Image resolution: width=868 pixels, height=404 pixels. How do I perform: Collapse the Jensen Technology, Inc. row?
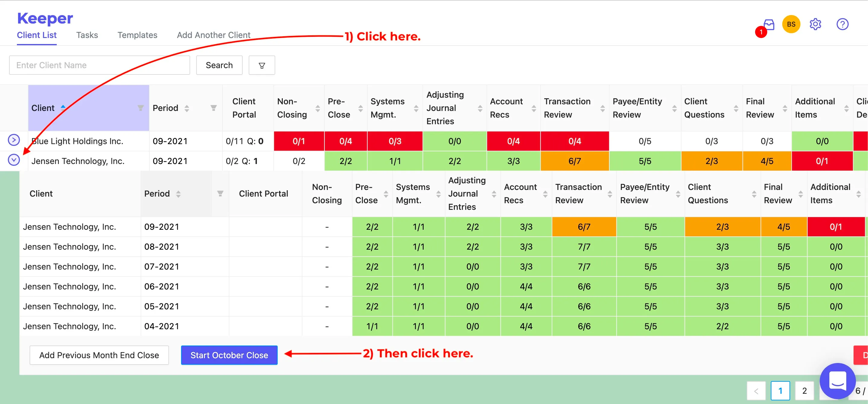pyautogui.click(x=14, y=160)
